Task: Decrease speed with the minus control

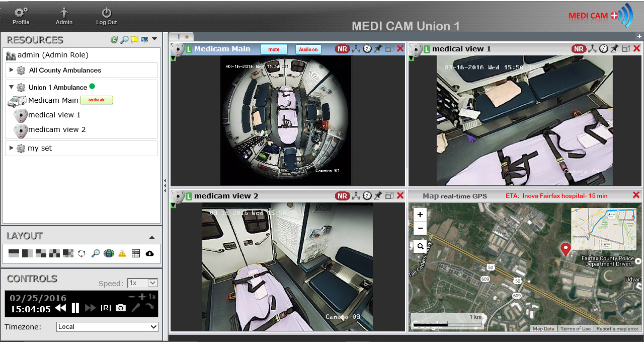Action: coord(132,297)
